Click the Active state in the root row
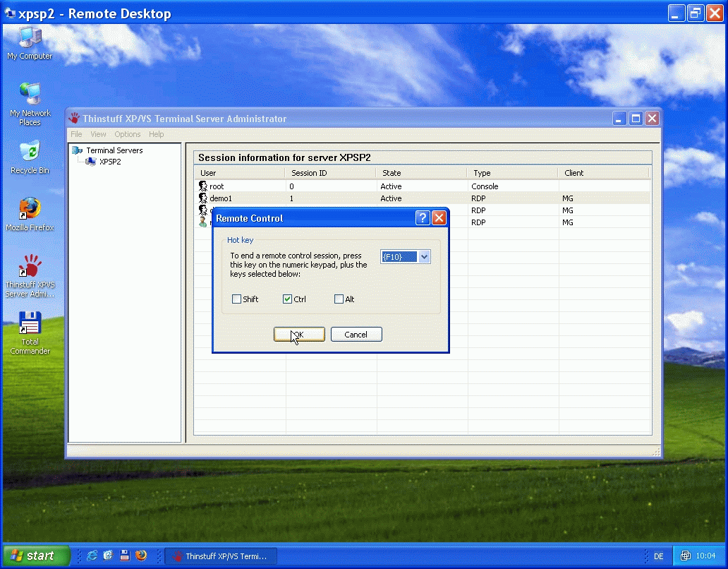This screenshot has height=569, width=728. [x=391, y=186]
